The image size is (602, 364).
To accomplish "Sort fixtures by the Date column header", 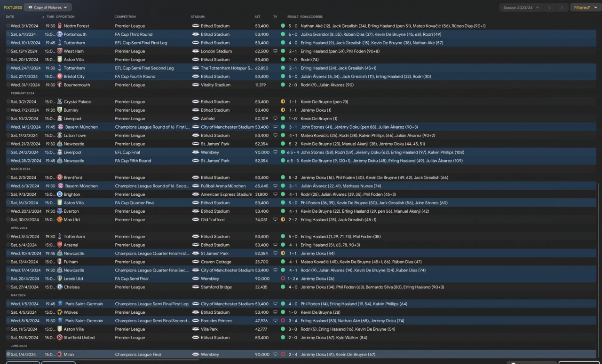I will [x=10, y=17].
